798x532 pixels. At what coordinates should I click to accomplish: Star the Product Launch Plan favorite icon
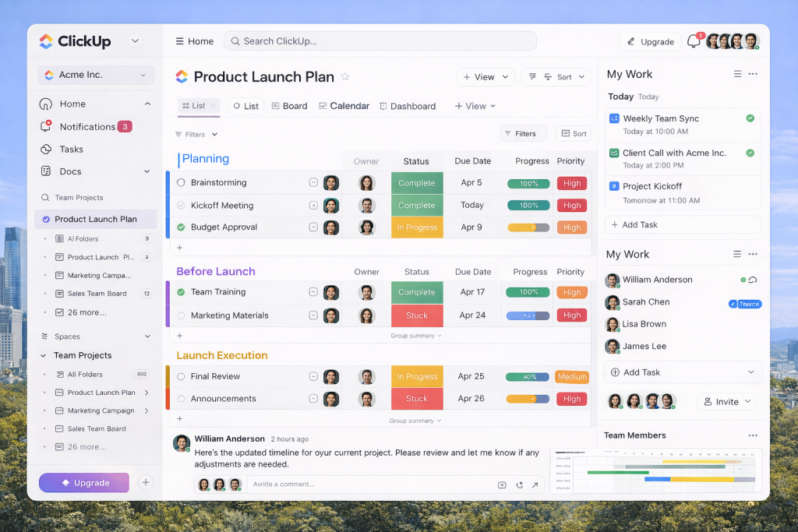pyautogui.click(x=345, y=76)
